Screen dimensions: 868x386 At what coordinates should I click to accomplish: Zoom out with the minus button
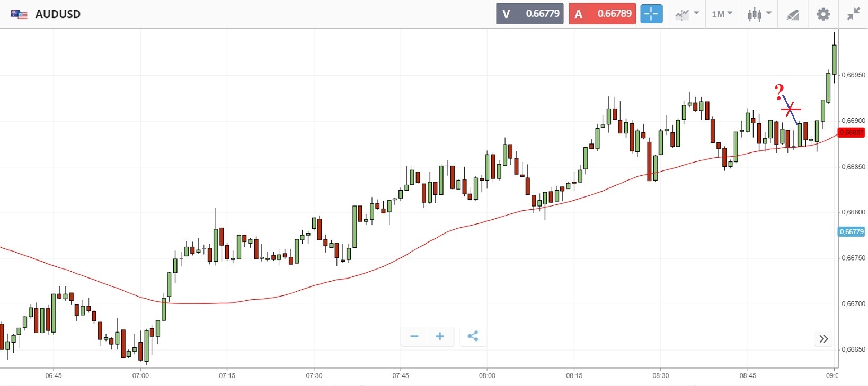click(414, 336)
